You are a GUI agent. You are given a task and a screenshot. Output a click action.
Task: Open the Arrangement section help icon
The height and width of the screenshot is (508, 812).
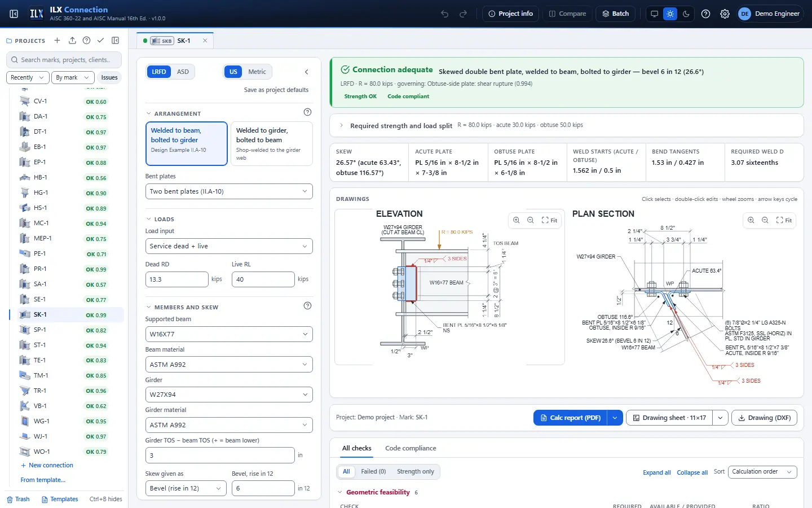(307, 112)
